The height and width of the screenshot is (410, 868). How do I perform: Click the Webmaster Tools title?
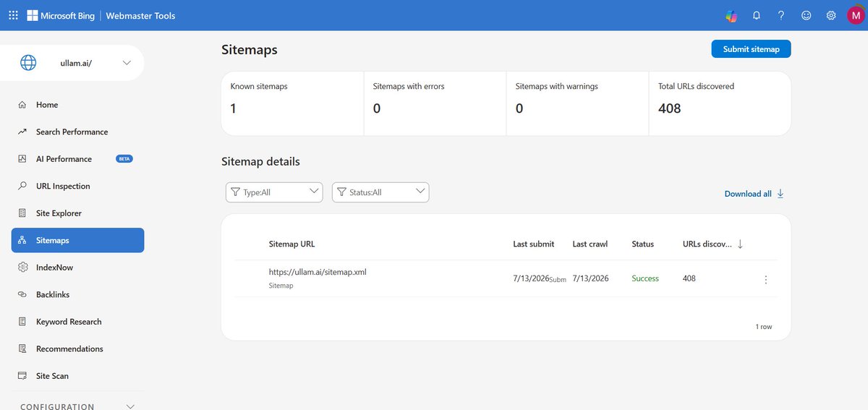(x=140, y=15)
